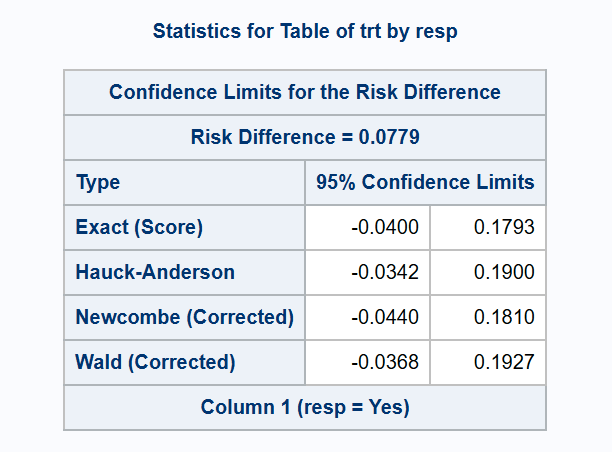
Task: Click the Newcombe lower limit -0.0440
Action: (x=385, y=318)
